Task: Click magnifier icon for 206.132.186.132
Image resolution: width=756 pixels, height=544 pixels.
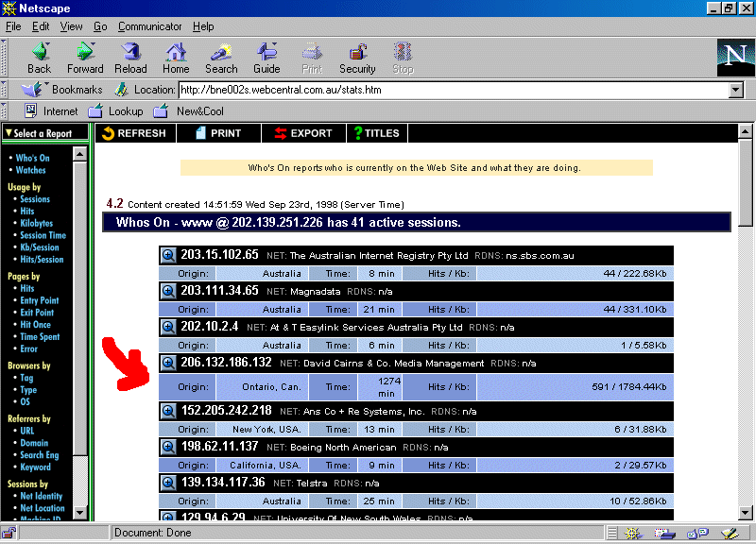Action: point(168,363)
